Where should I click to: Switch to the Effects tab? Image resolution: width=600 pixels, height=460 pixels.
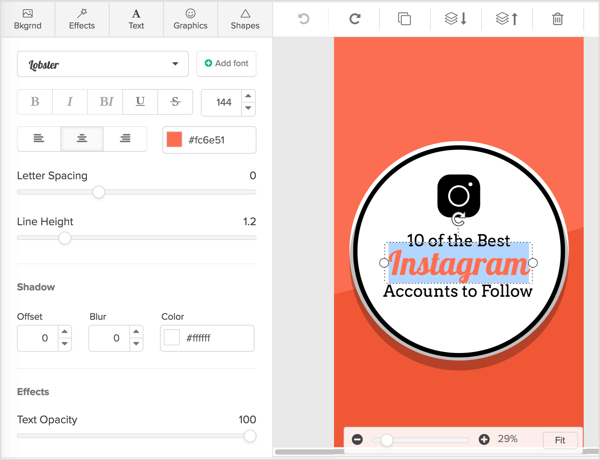point(82,19)
